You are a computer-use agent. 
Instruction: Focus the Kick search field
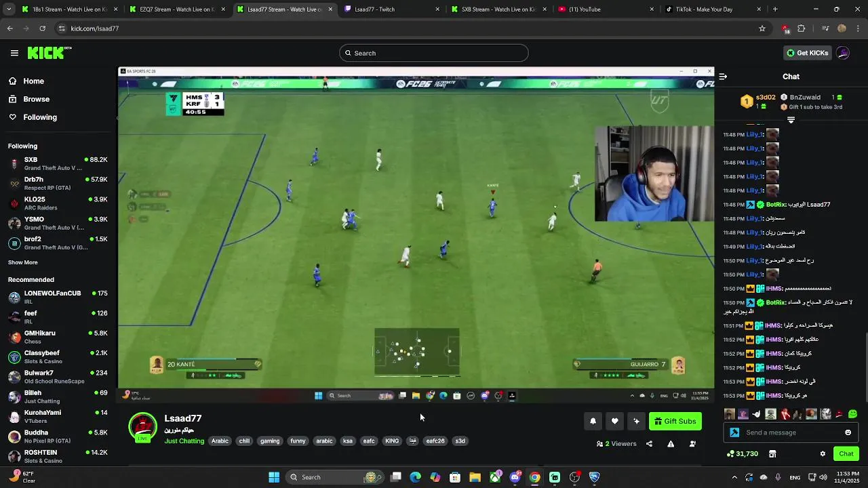pos(434,53)
